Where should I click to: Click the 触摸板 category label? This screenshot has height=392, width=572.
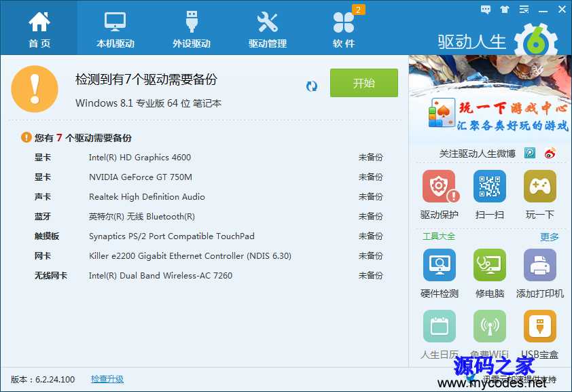(x=47, y=236)
